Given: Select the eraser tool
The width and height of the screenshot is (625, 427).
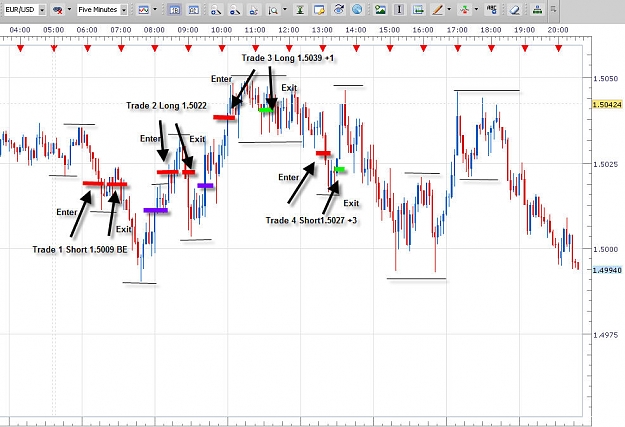Looking at the screenshot, I should pos(515,10).
